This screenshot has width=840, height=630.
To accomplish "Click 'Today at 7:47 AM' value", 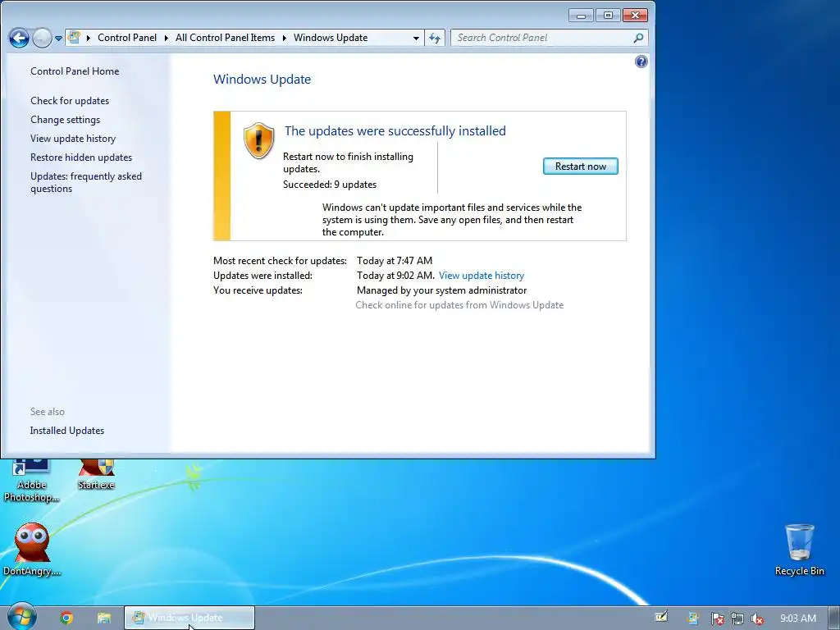I will pyautogui.click(x=395, y=261).
